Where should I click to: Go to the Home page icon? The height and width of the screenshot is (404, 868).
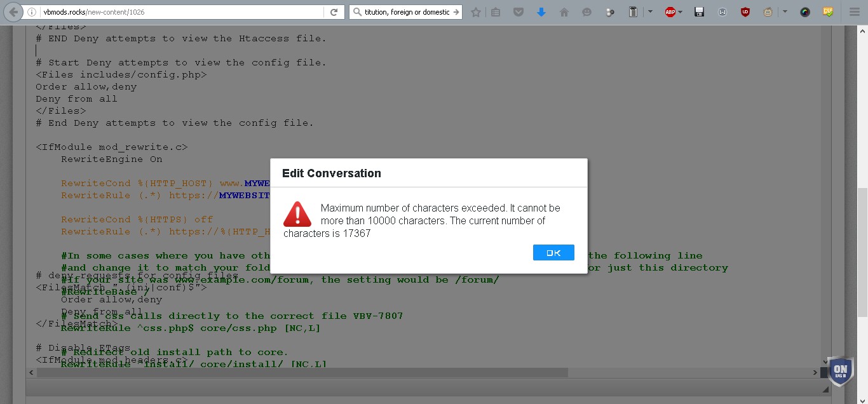pyautogui.click(x=564, y=11)
